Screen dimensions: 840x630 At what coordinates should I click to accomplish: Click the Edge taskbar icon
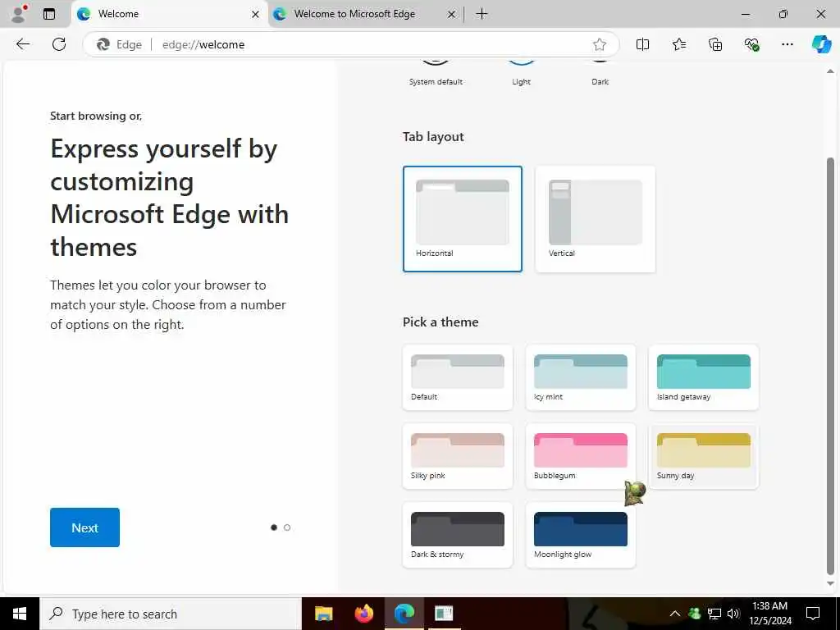tap(404, 614)
